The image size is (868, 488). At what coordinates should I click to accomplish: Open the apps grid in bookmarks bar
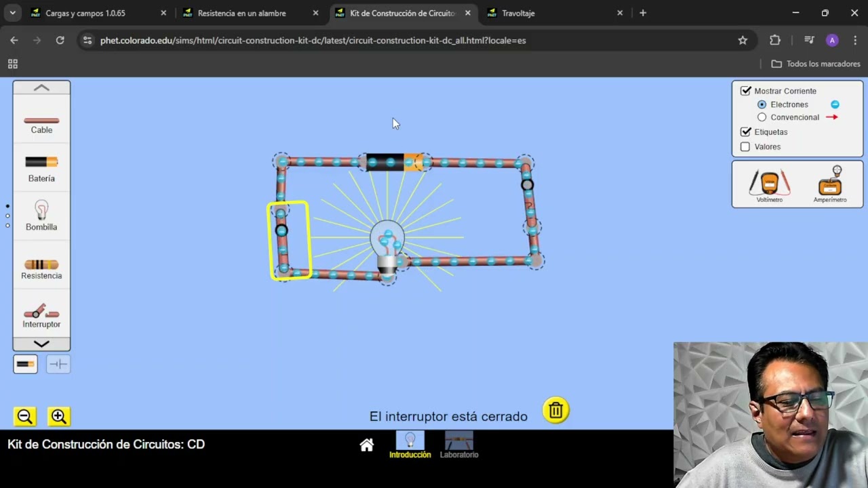coord(12,64)
